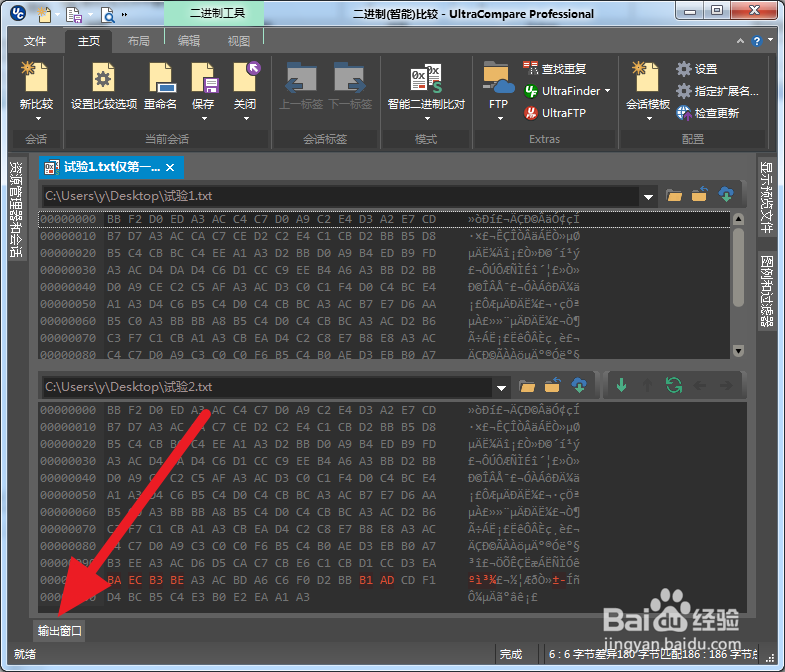
Task: Click second file path input field
Action: (267, 387)
